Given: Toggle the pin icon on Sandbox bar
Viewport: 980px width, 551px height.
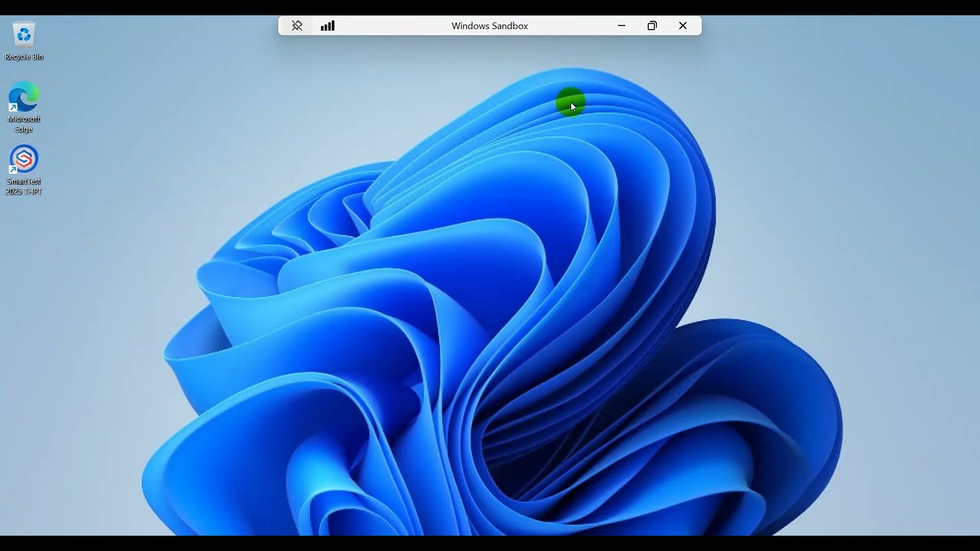Looking at the screenshot, I should tap(297, 26).
